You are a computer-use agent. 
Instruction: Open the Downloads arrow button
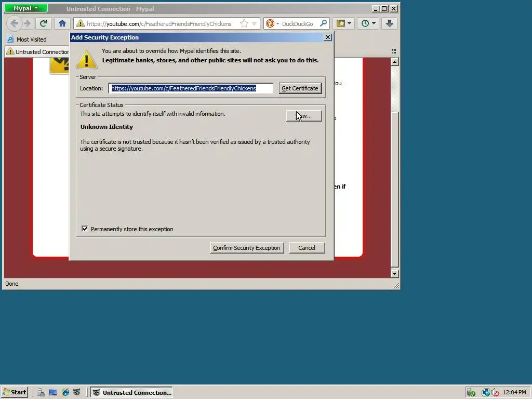pos(390,23)
